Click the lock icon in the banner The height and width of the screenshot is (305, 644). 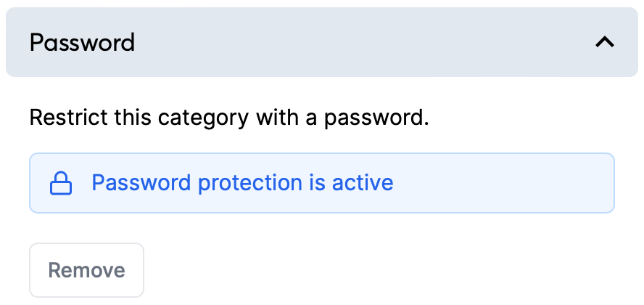(x=61, y=183)
